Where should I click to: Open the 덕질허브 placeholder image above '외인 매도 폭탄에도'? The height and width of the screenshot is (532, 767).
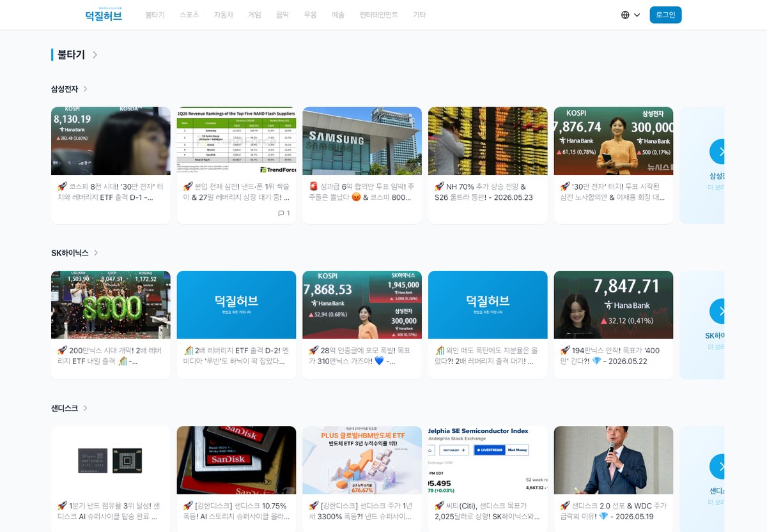click(x=488, y=305)
